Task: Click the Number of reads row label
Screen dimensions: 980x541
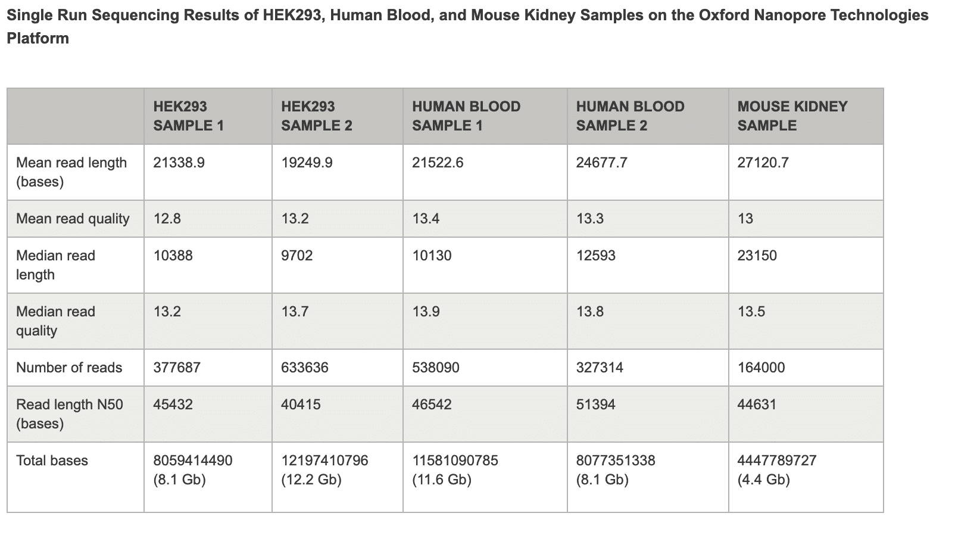Action: 69,368
